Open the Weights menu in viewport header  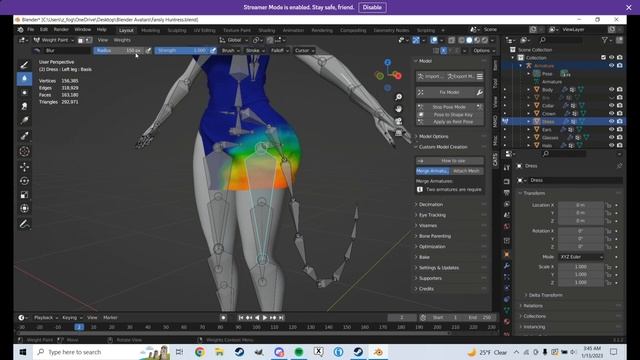point(122,40)
